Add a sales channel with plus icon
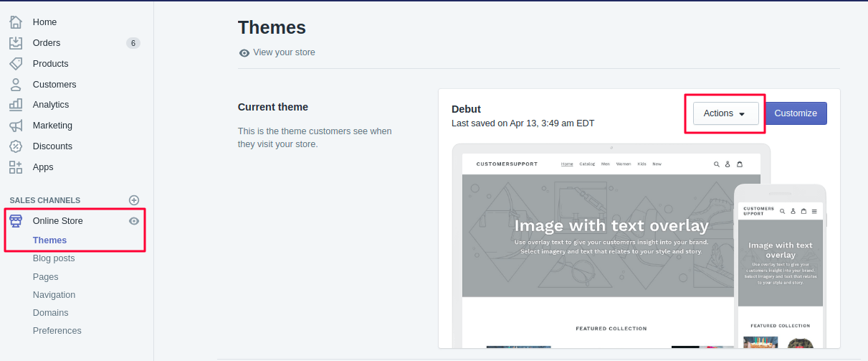The image size is (868, 361). pyautogui.click(x=134, y=200)
